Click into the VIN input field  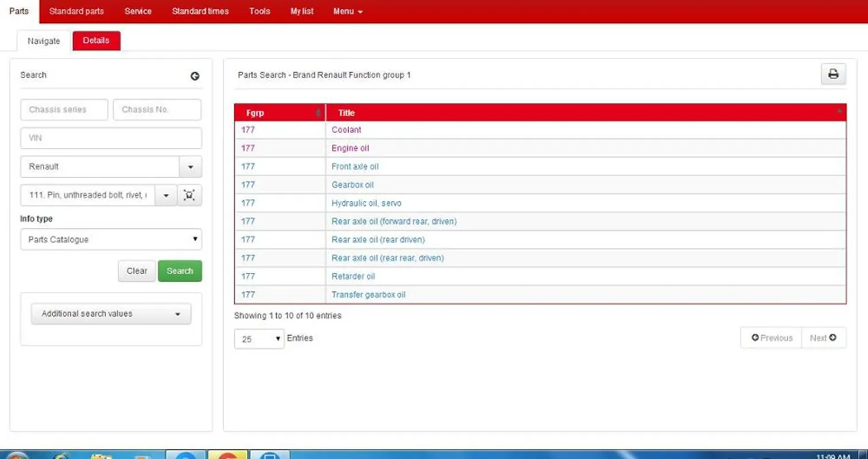click(111, 138)
